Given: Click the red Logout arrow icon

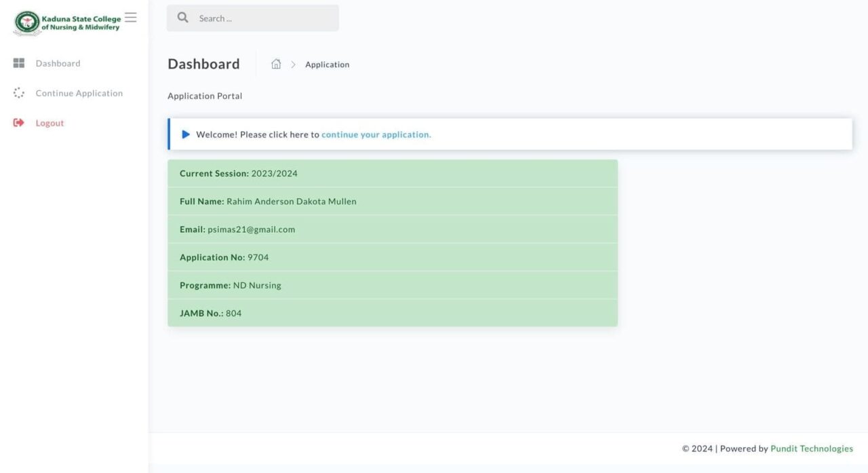Looking at the screenshot, I should point(19,123).
